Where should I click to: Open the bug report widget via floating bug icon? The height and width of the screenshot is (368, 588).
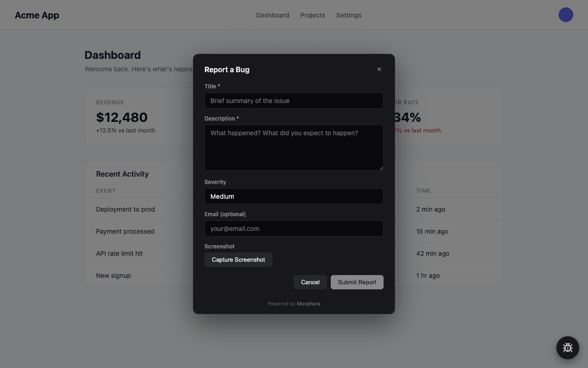point(567,348)
